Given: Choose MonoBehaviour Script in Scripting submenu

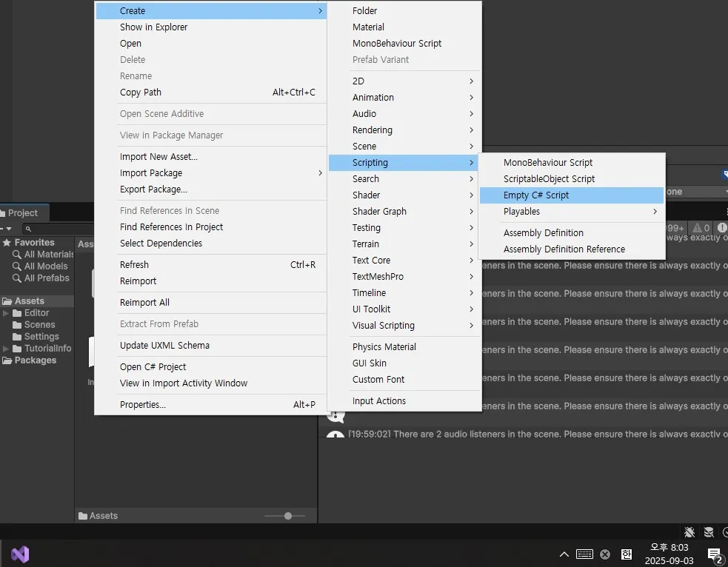Looking at the screenshot, I should click(x=572, y=163).
